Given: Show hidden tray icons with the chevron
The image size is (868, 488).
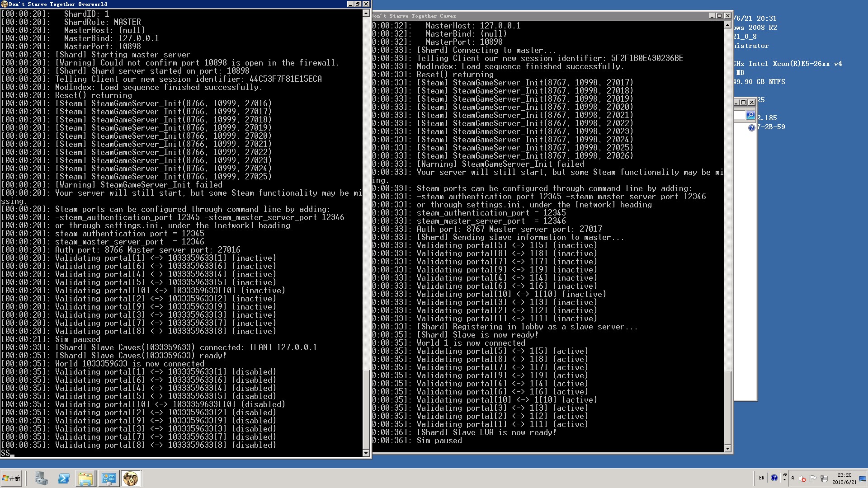Looking at the screenshot, I should pyautogui.click(x=793, y=478).
